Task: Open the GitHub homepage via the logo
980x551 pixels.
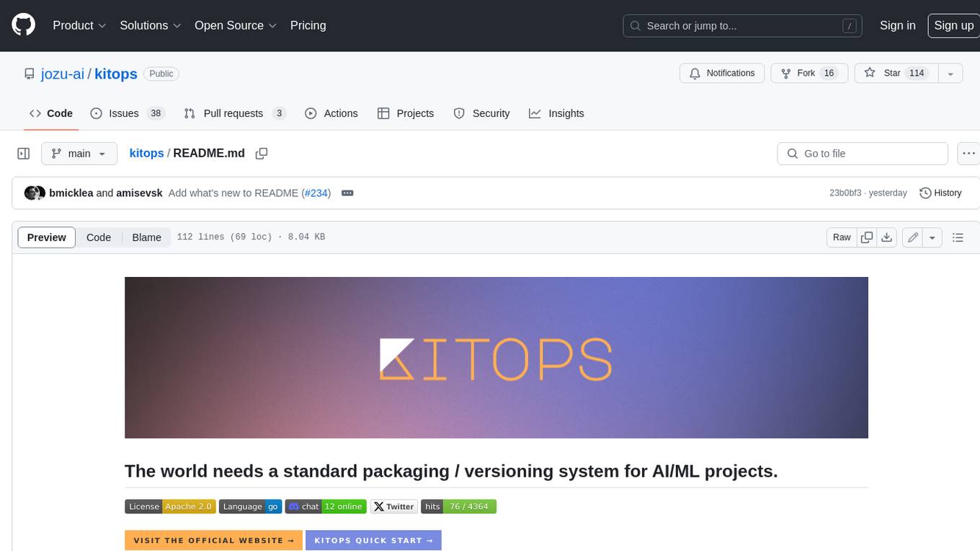Action: coord(23,25)
